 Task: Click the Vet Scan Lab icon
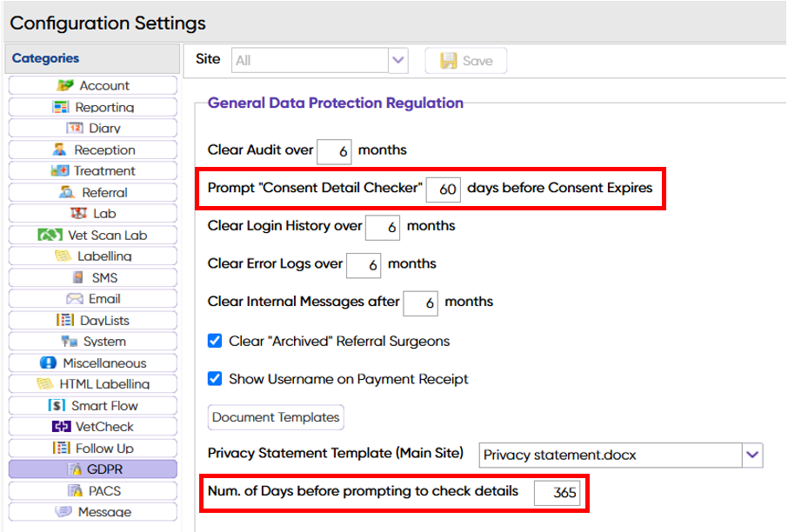pos(50,235)
